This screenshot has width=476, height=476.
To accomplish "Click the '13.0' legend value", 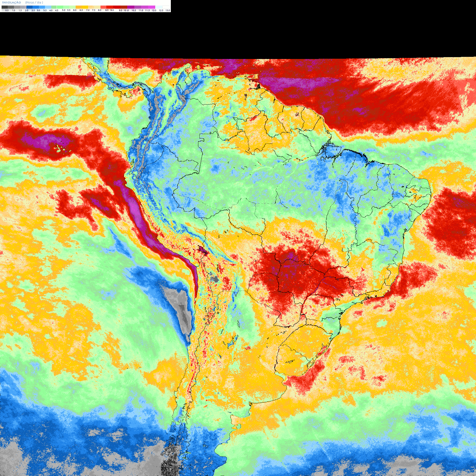I will pyautogui.click(x=168, y=10).
